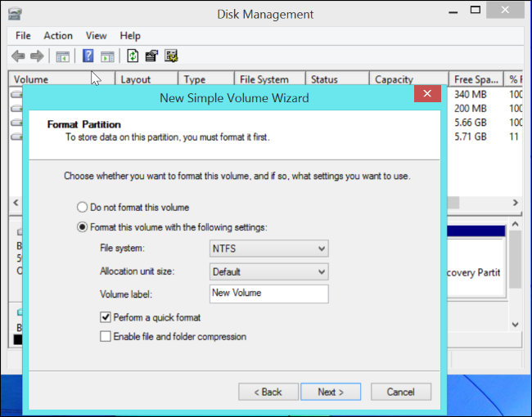Click the Forward arrow toolbar icon

(37, 56)
